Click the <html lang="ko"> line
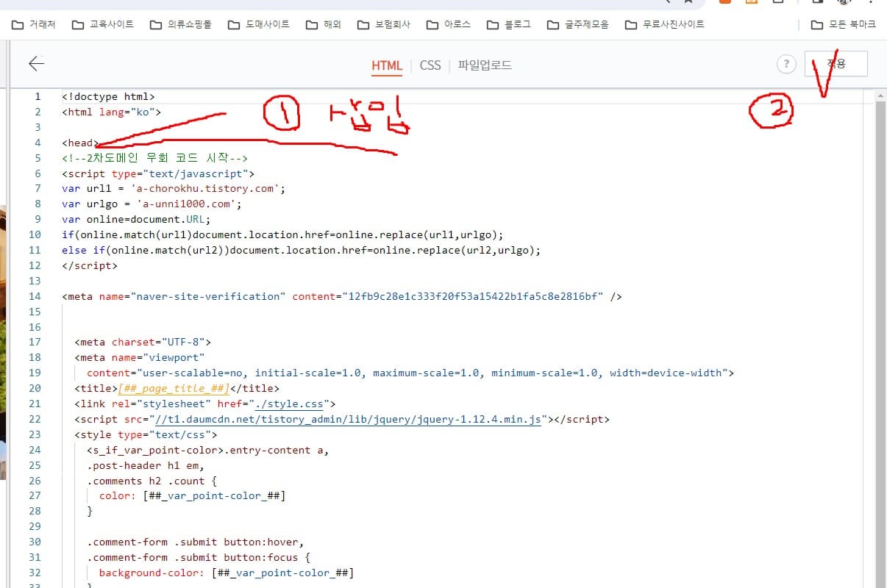 point(111,112)
